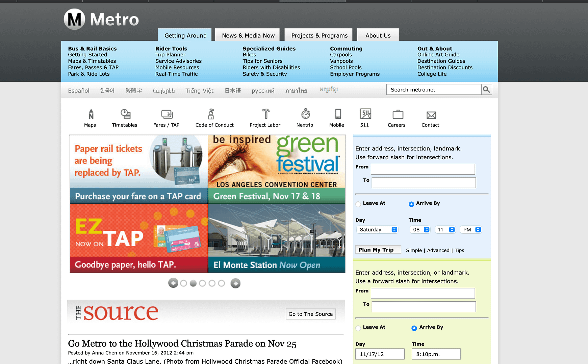
Task: Open the Simple trip planner link
Action: [414, 250]
